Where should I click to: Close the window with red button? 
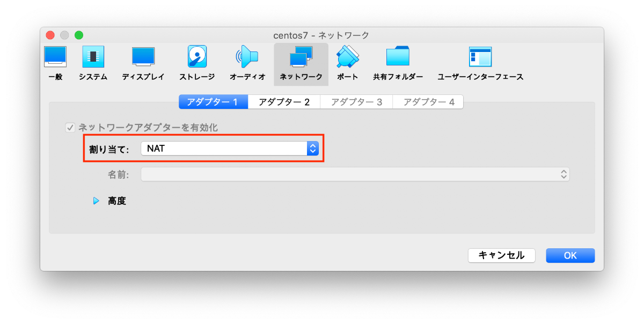[x=50, y=35]
